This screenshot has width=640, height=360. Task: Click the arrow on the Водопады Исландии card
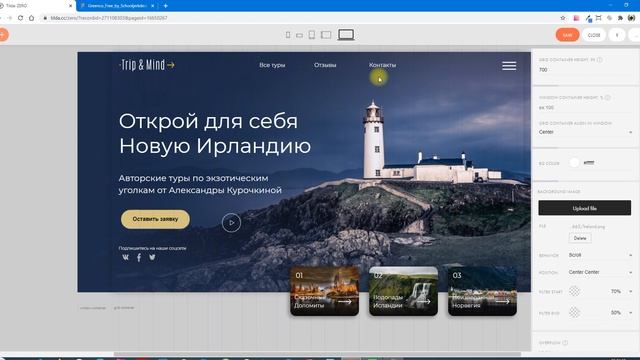[x=424, y=302]
